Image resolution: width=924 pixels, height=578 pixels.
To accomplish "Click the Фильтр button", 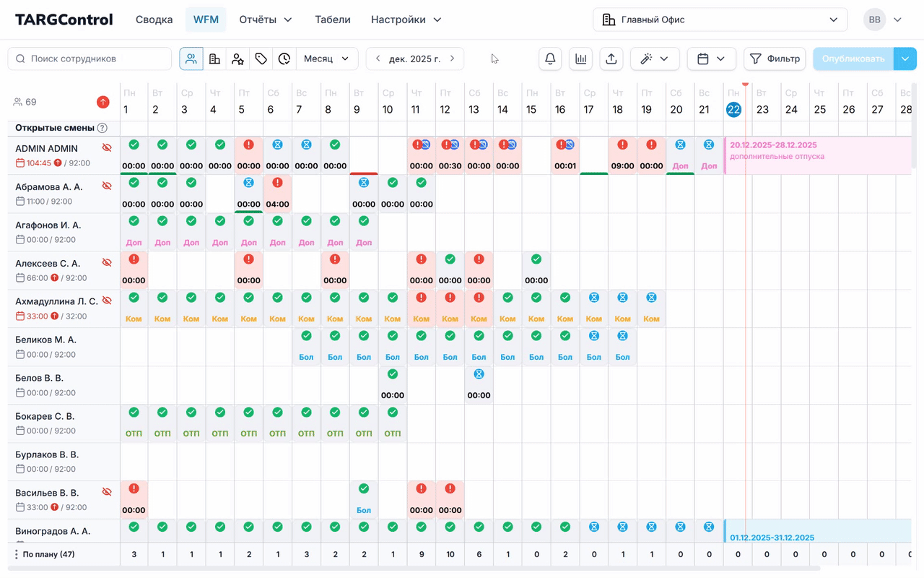I will (x=775, y=59).
